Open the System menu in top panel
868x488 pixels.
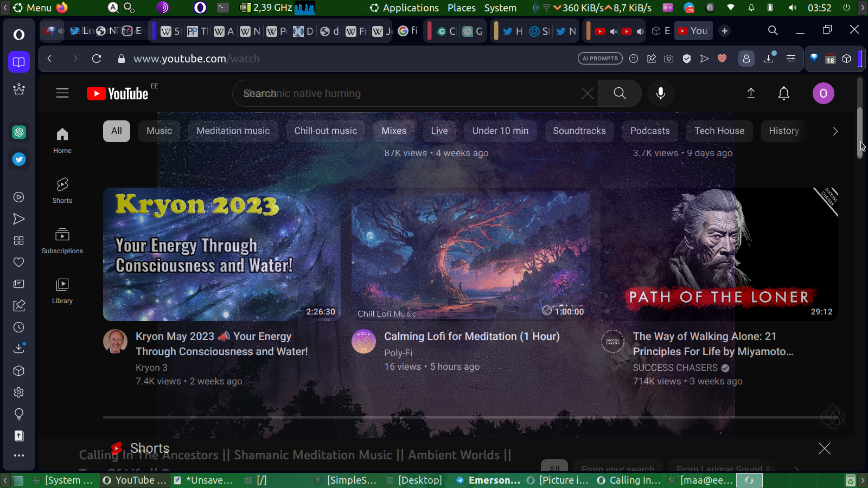coord(500,8)
